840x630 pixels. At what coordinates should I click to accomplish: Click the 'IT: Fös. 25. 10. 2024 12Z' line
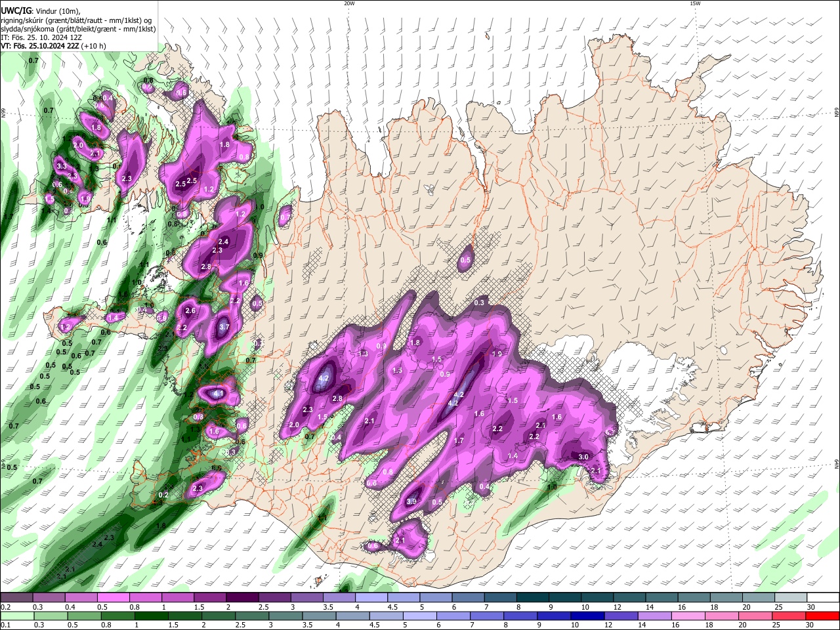click(x=41, y=37)
